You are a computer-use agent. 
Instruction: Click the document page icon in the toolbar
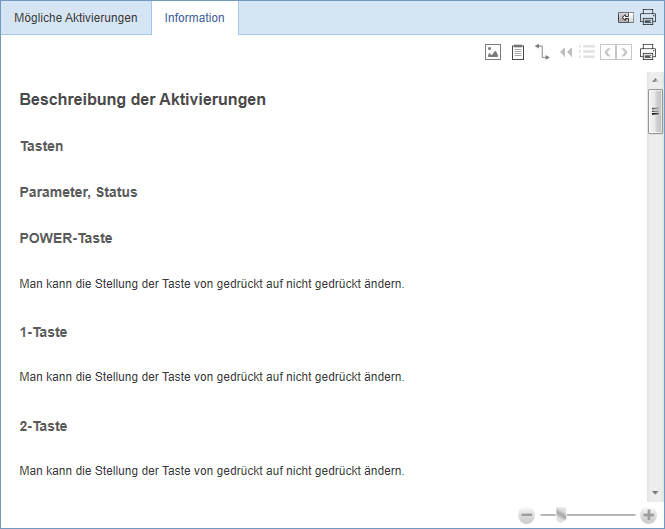pos(517,52)
